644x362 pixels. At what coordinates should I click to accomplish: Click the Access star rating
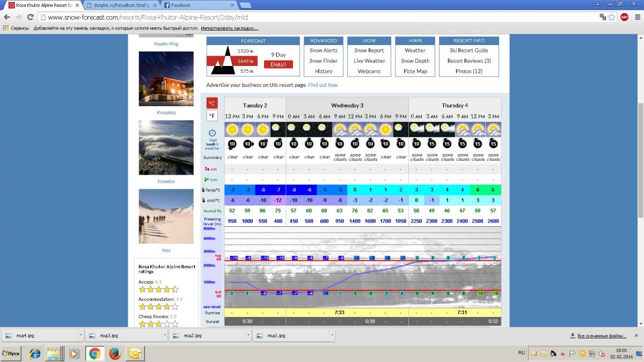(158, 290)
